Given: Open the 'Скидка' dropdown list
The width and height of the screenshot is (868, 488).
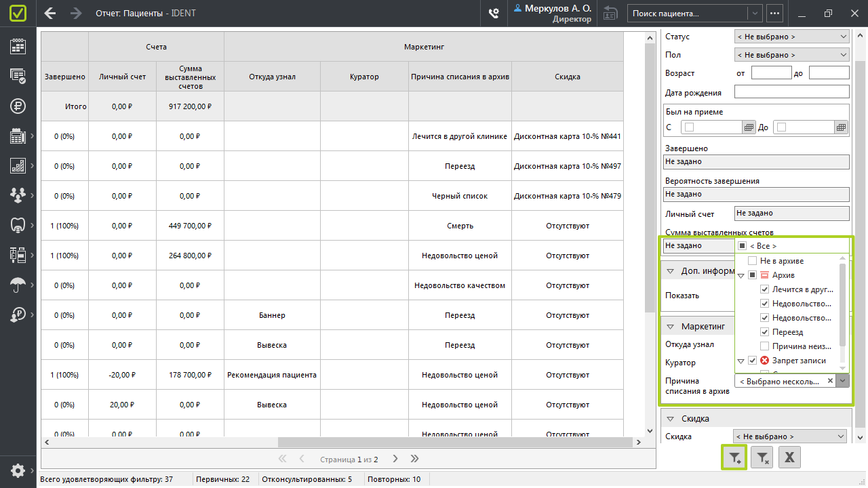Looking at the screenshot, I should click(x=791, y=436).
